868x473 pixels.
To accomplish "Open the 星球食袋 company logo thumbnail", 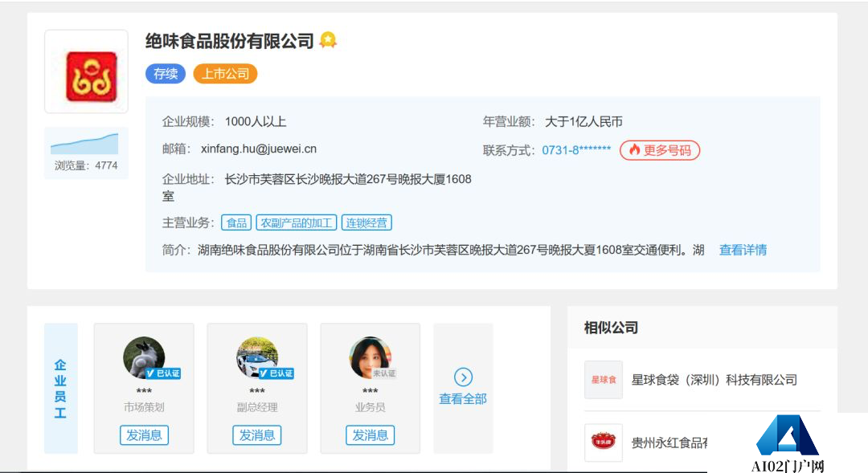I will click(x=604, y=380).
